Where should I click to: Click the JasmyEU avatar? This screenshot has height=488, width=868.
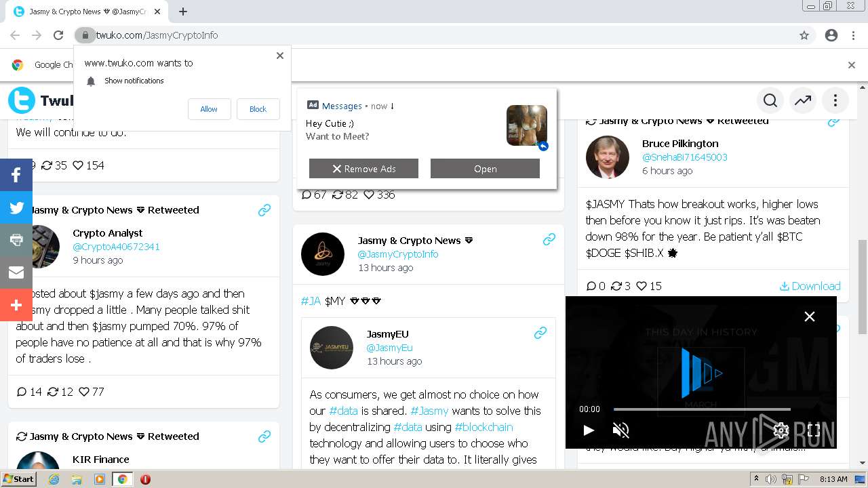[332, 348]
